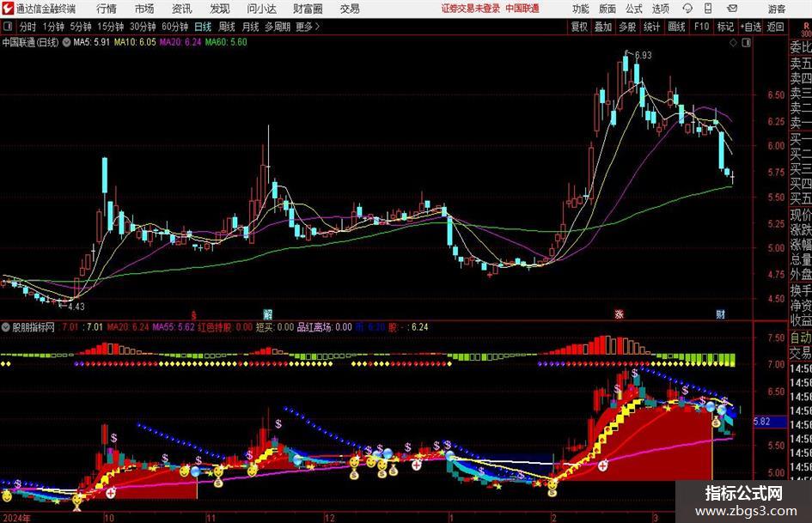The image size is (812, 523).
Task: Open the 公式 menu
Action: coord(634,9)
